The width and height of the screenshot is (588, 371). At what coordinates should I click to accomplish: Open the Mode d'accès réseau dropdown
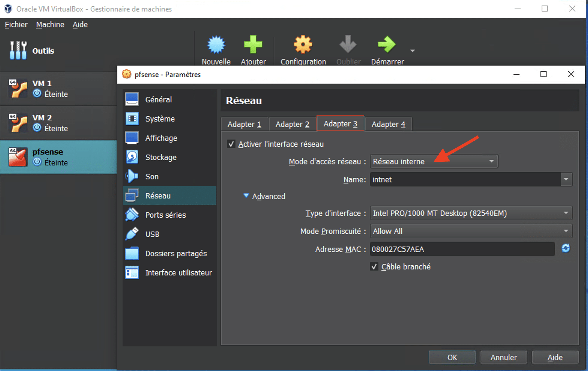point(433,161)
